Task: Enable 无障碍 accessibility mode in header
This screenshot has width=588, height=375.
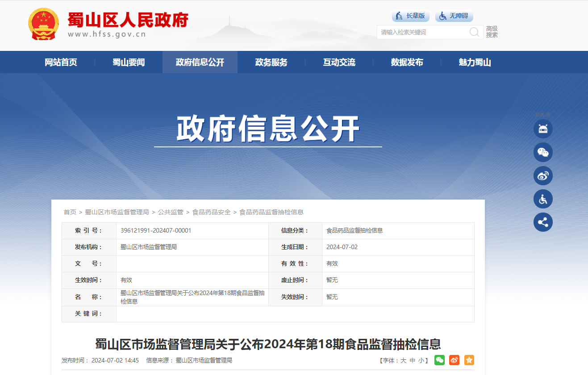Action: [454, 16]
